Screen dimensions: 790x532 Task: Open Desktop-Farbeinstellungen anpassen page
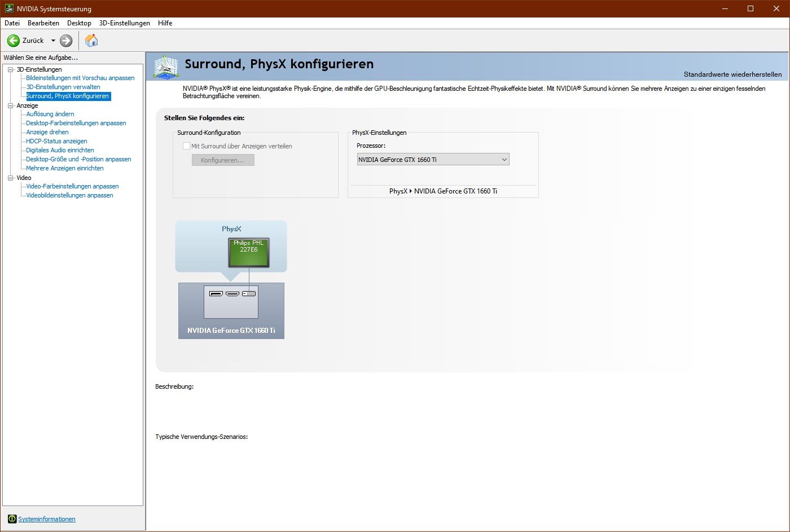click(76, 123)
